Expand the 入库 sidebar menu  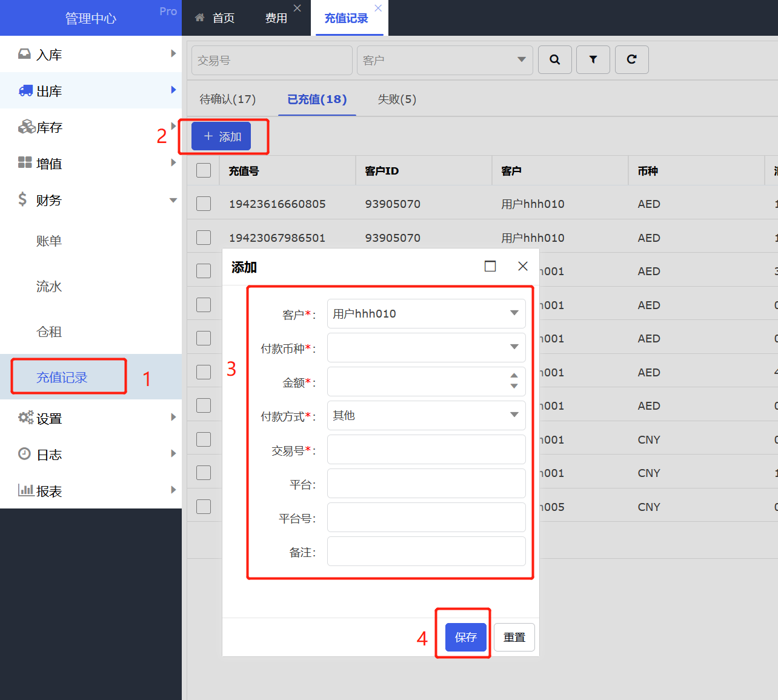[173, 54]
